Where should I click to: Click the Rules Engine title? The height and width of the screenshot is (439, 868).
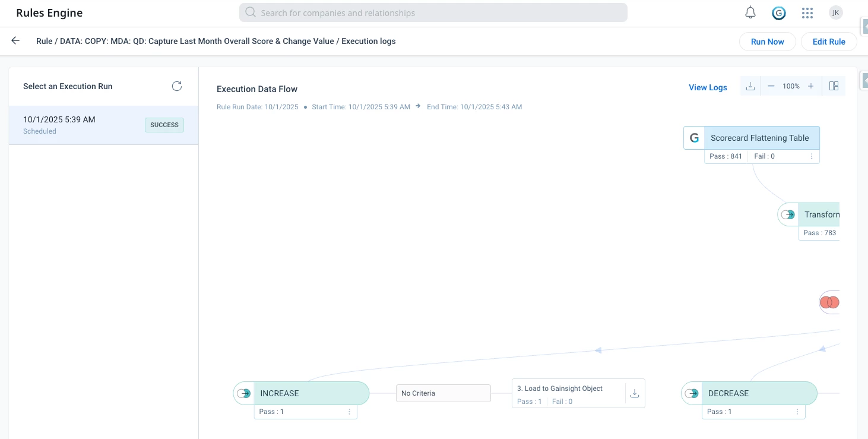(x=49, y=12)
